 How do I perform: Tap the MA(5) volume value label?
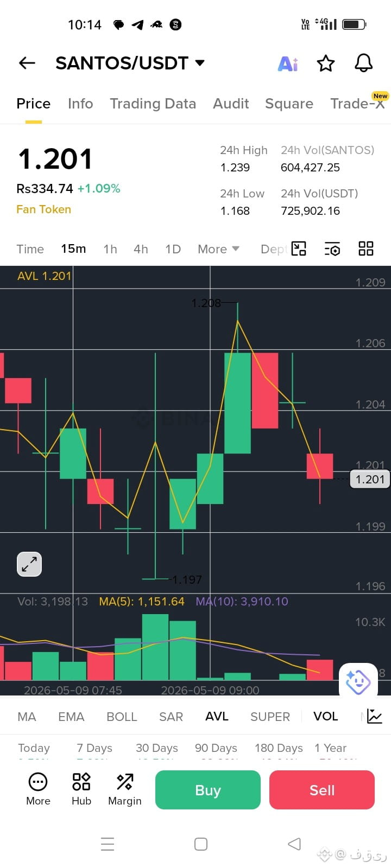pos(142,601)
